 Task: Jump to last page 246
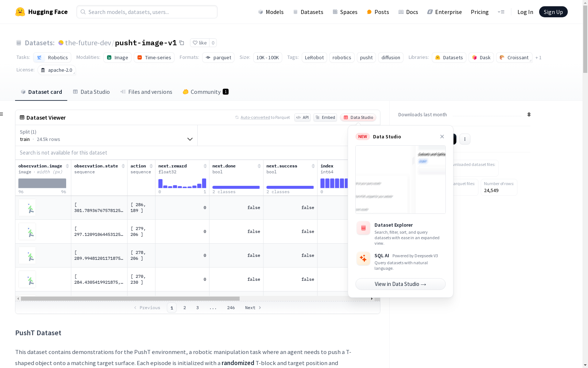(231, 308)
